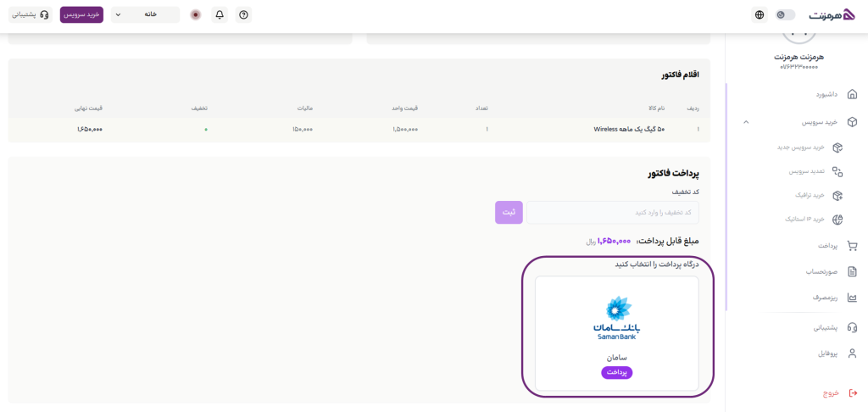Open خرید ترافیک submenu item
The image size is (868, 412).
[x=810, y=196]
